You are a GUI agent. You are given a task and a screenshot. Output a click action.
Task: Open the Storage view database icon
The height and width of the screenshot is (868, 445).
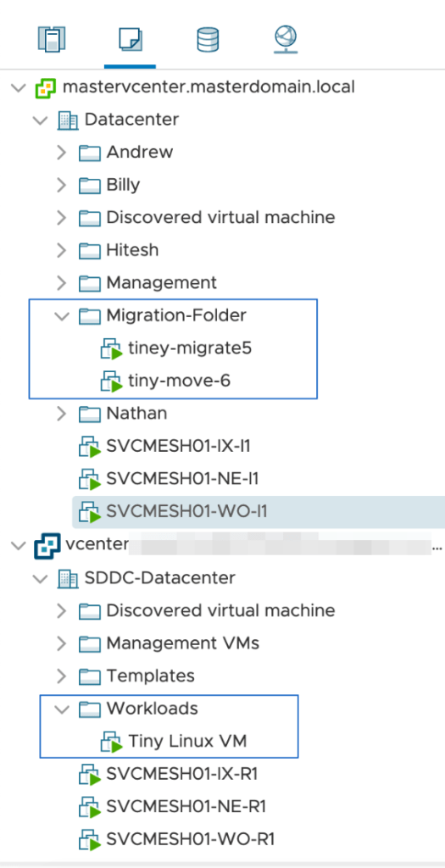pyautogui.click(x=208, y=40)
